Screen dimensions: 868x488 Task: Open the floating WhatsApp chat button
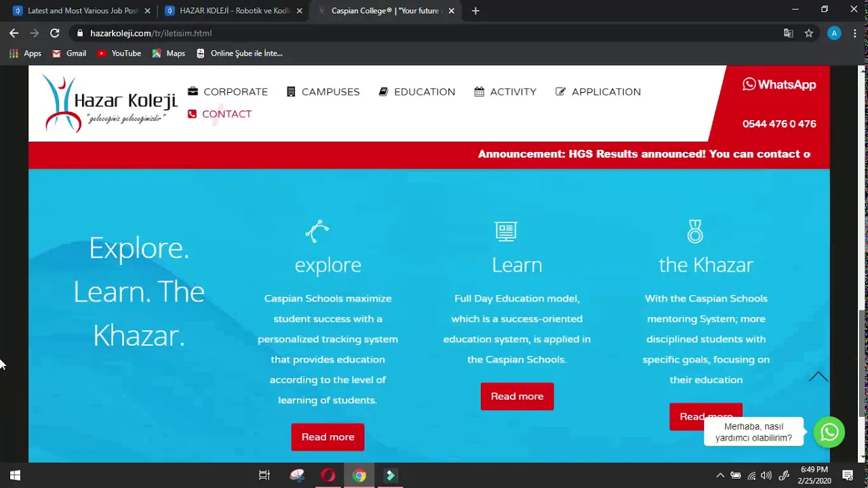(829, 432)
